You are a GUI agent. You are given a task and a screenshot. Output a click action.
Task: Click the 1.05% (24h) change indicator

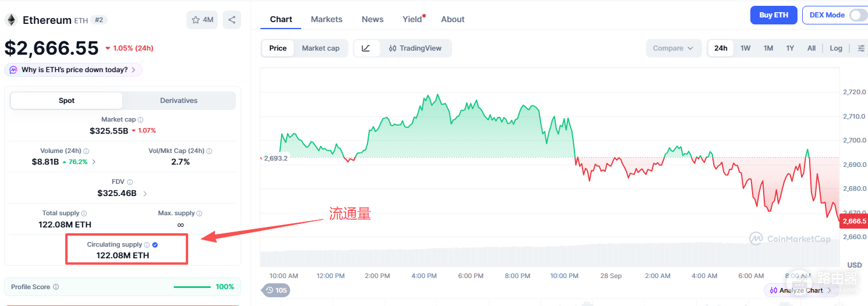[x=129, y=48]
